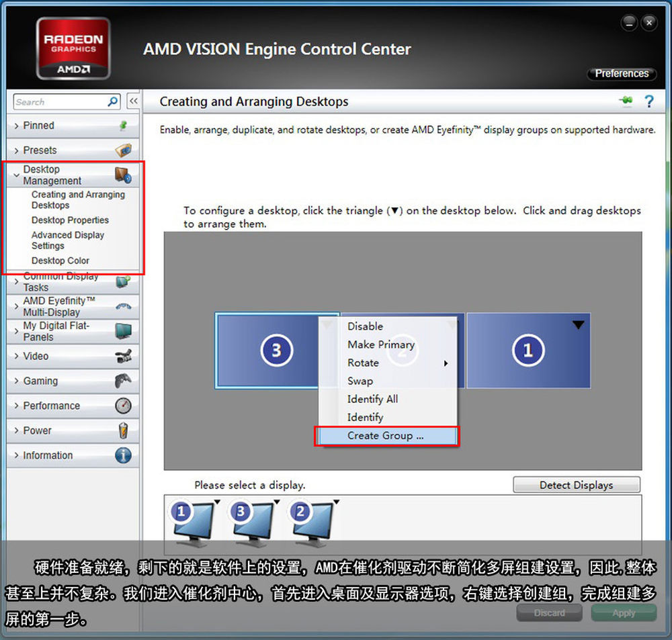
Task: Click the Preferences button
Action: point(622,74)
